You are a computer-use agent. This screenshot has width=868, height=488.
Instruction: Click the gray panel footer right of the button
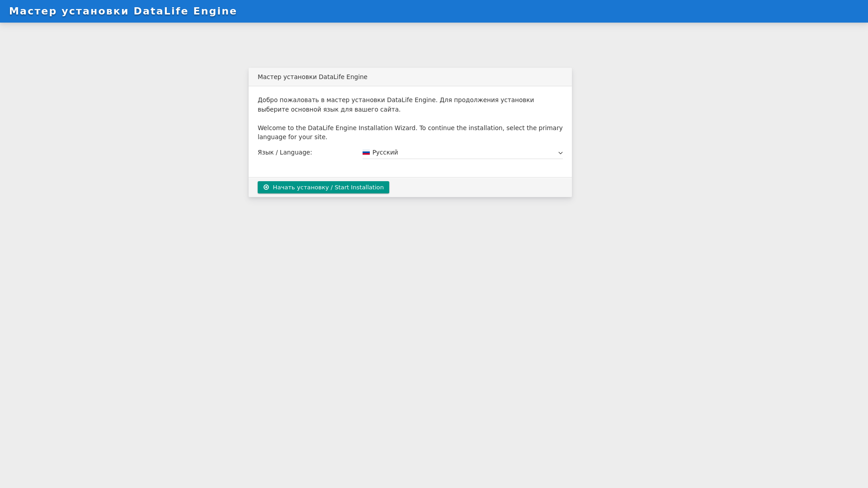479,188
